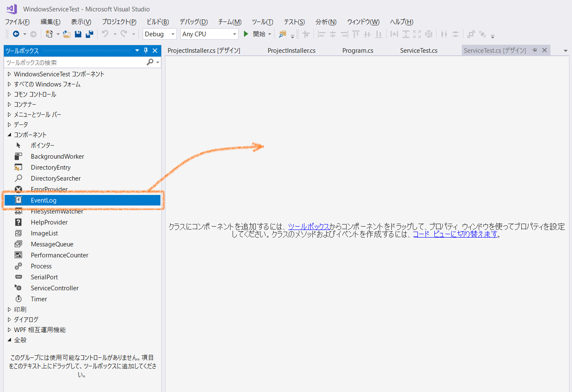Click the コード ビューに切り替えます link
This screenshot has height=392, width=572.
point(455,234)
